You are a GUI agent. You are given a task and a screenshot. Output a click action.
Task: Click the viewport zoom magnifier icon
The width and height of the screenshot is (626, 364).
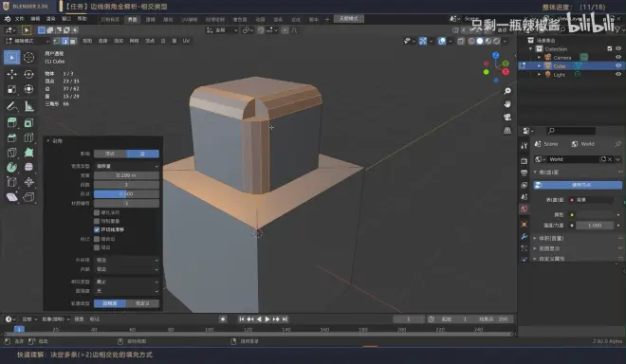(x=507, y=91)
